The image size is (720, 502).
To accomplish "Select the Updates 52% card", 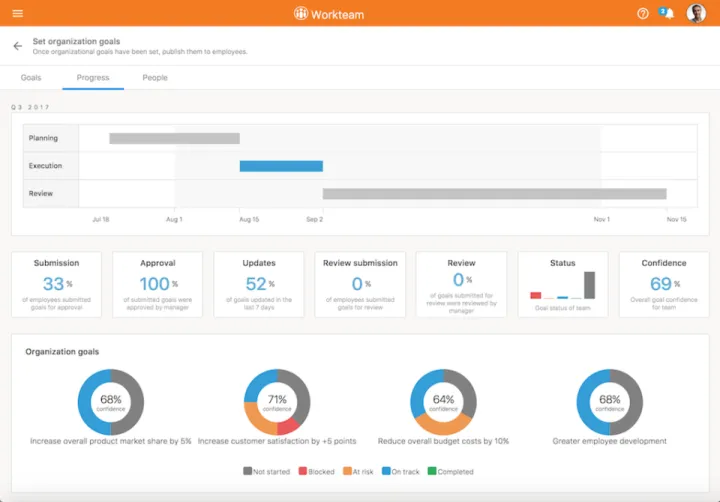I will point(259,285).
